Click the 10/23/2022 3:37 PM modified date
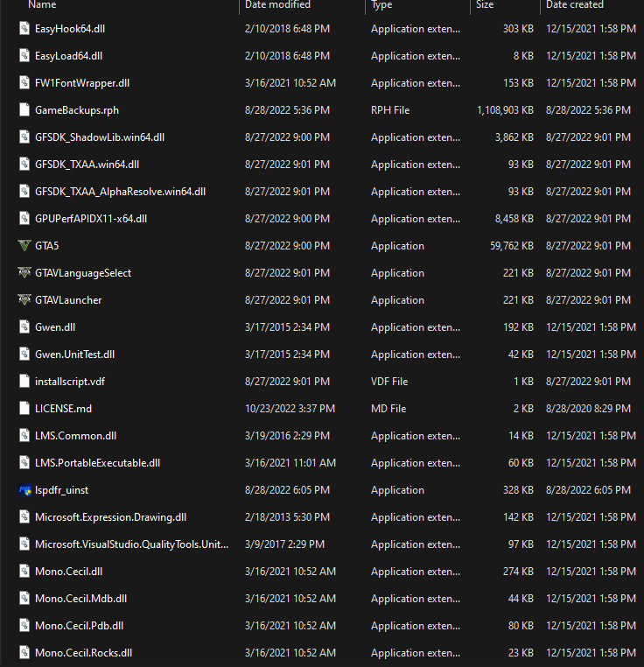 coord(290,409)
